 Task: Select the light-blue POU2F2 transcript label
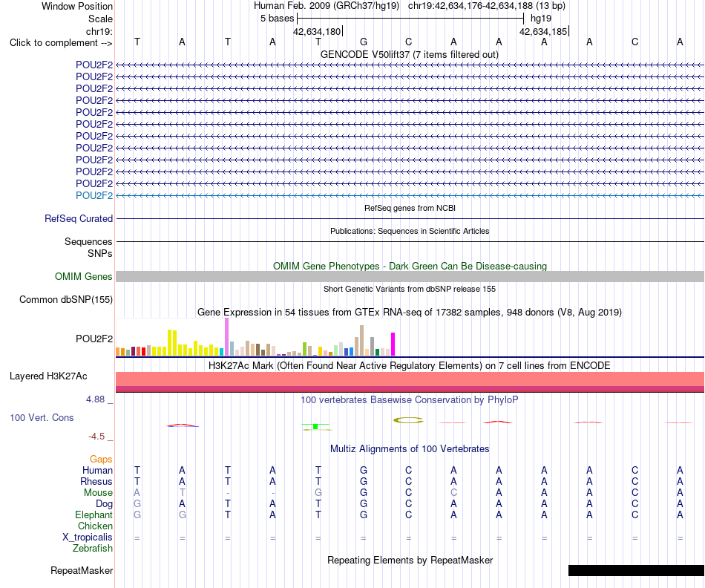(x=94, y=195)
